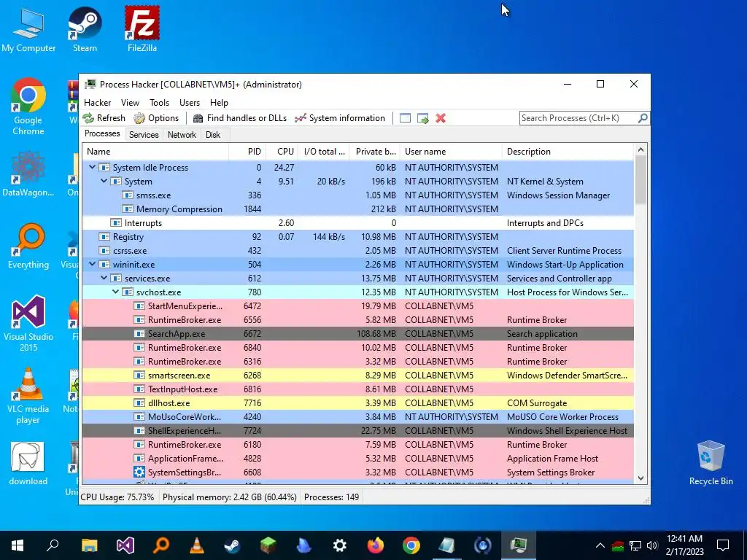Image resolution: width=747 pixels, height=560 pixels.
Task: Sort by the User name column
Action: [451, 152]
